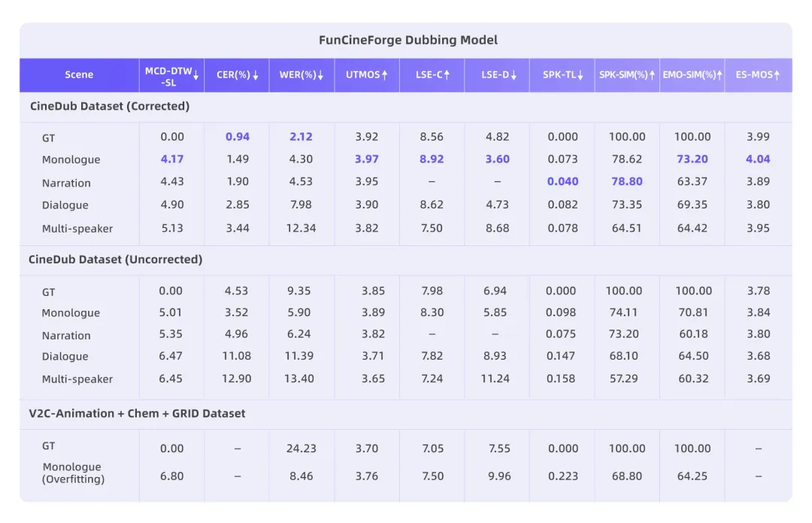Viewport: 812px width, 523px height.
Task: Click the up arrow next to ES-MOS
Action: tap(777, 75)
